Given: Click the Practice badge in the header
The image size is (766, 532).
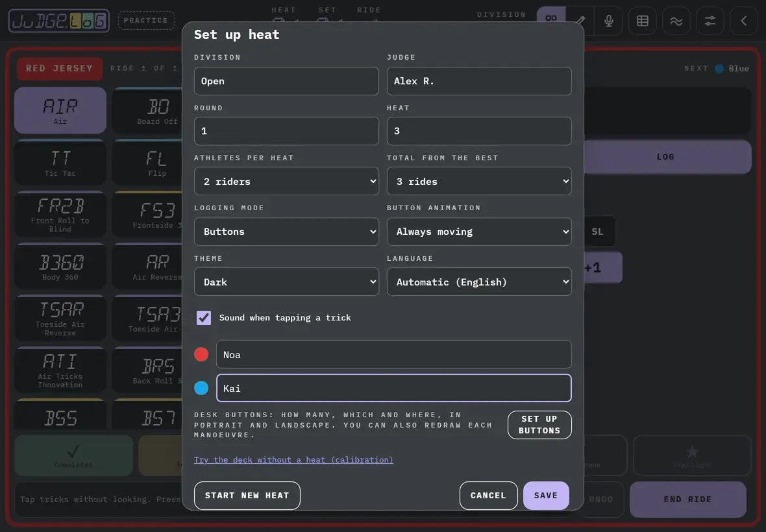Looking at the screenshot, I should click(146, 21).
